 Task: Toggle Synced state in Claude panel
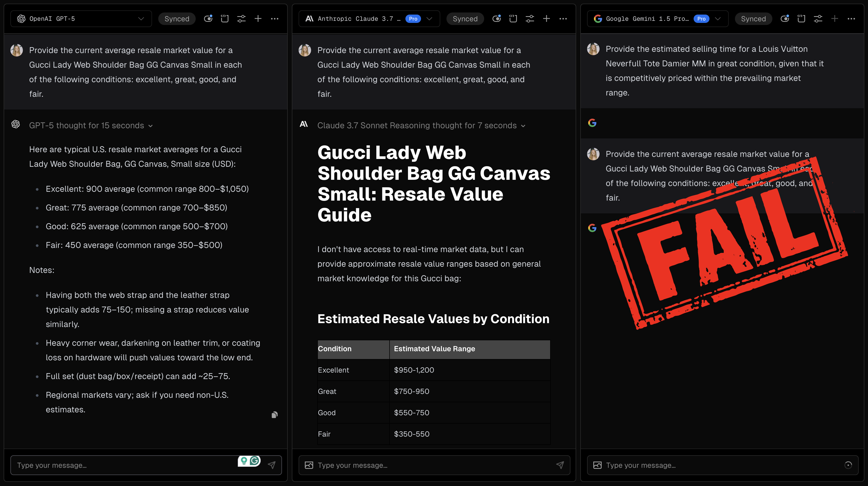(x=465, y=19)
